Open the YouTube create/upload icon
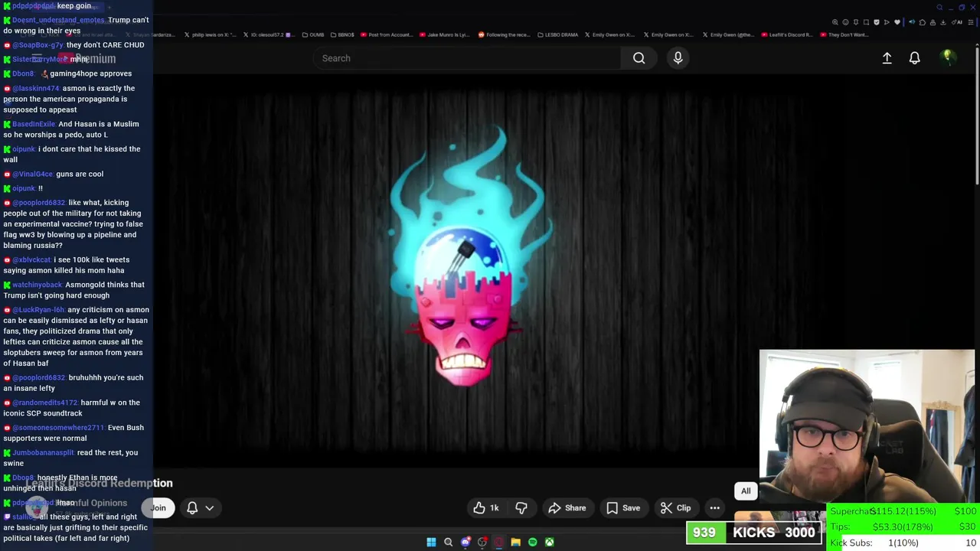This screenshot has width=980, height=551. click(887, 58)
